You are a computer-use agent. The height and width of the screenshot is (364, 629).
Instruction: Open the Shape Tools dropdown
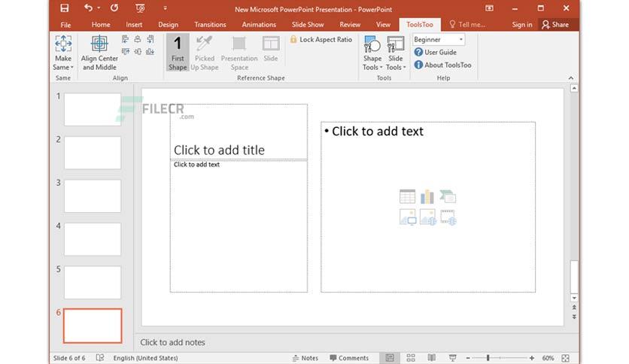372,53
